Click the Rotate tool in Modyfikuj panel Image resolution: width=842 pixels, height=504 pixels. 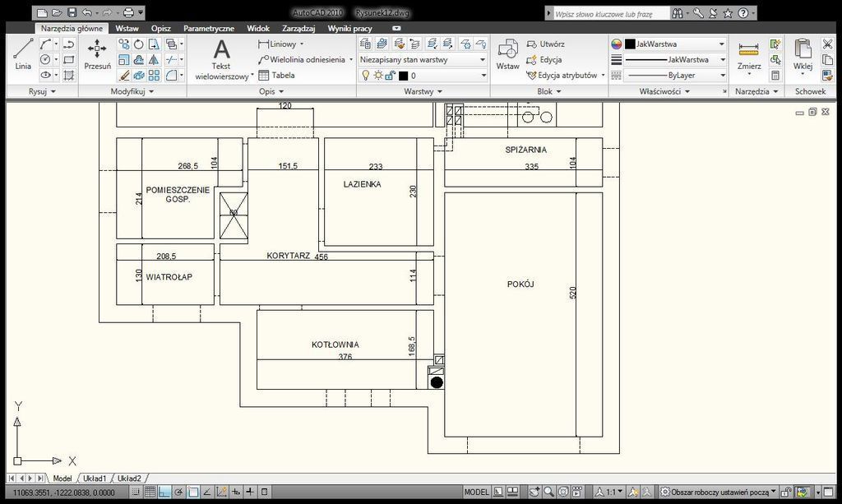point(138,44)
